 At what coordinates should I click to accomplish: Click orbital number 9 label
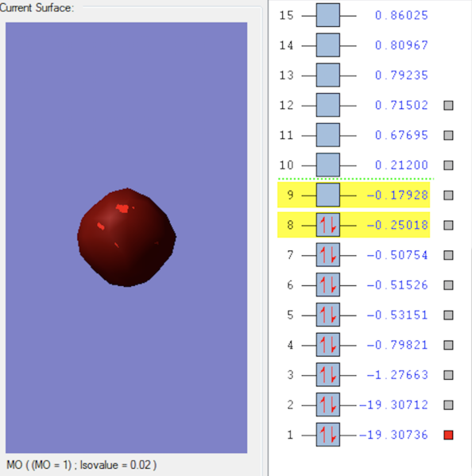tap(290, 195)
